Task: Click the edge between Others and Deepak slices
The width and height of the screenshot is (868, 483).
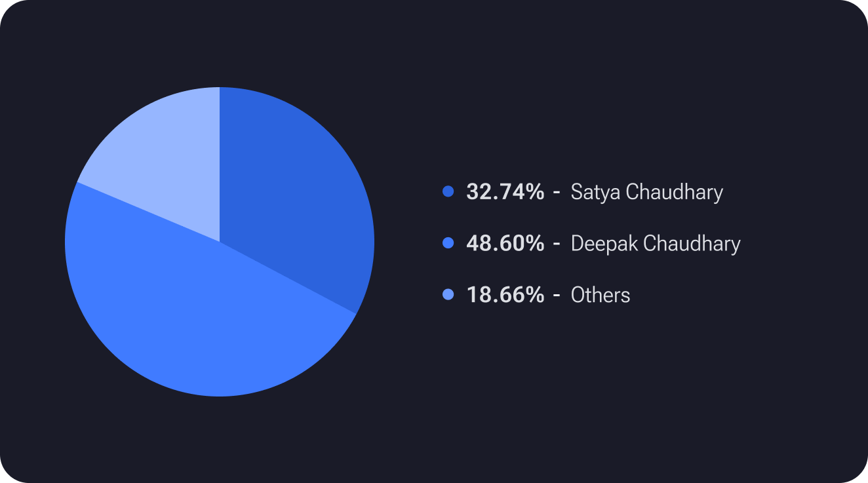Action: click(x=148, y=212)
